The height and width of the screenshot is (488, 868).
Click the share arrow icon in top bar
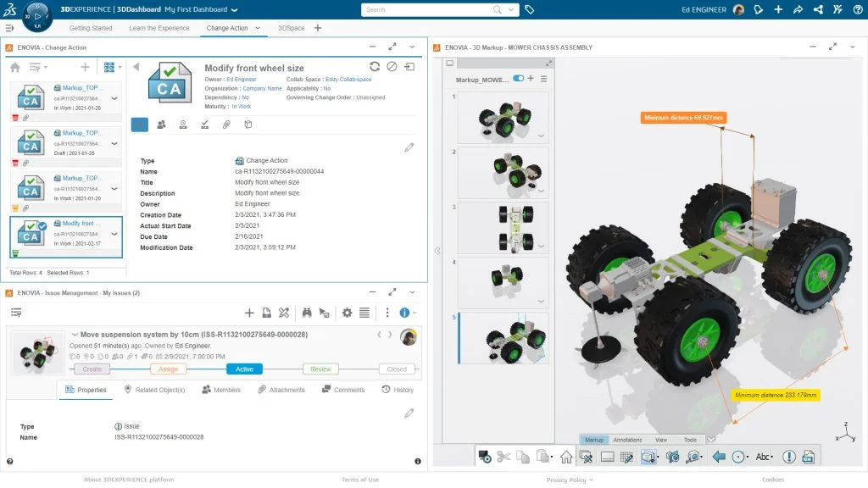pyautogui.click(x=798, y=10)
